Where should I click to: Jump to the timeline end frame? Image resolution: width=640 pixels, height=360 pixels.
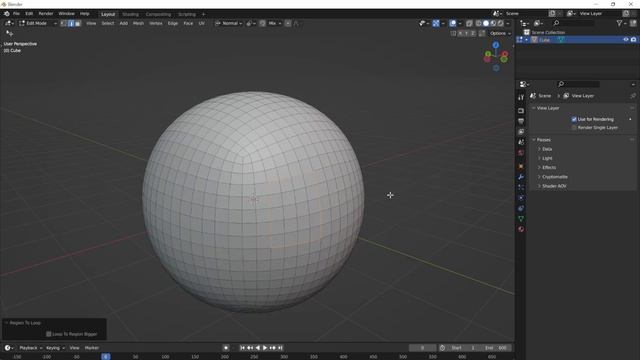coord(280,348)
